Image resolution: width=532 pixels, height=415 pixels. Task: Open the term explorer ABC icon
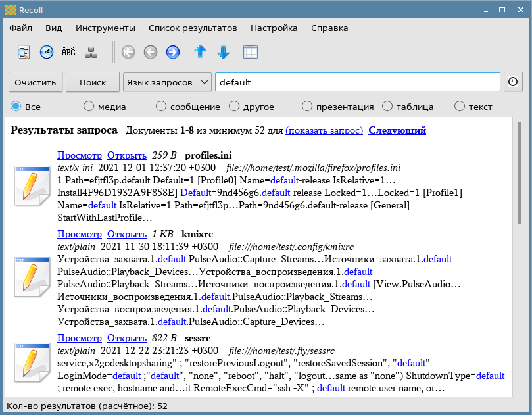[x=68, y=52]
